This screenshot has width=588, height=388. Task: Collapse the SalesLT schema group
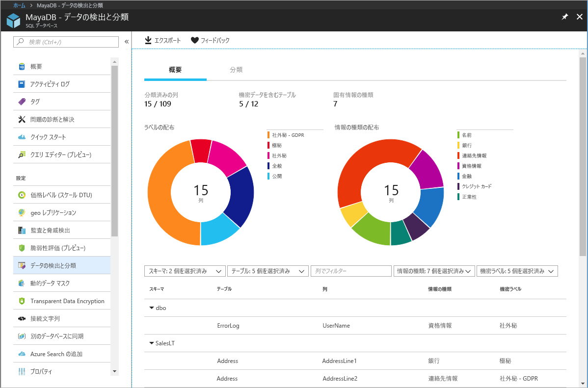(x=151, y=343)
